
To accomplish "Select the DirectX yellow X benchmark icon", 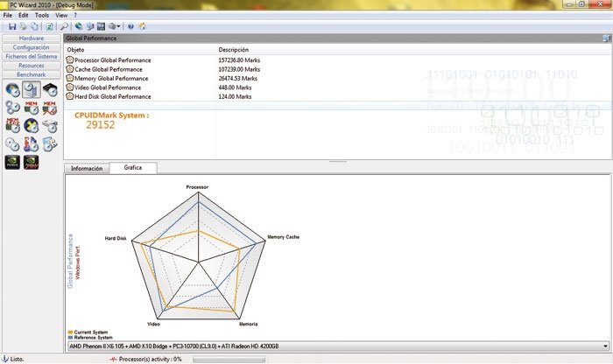I will [x=31, y=126].
